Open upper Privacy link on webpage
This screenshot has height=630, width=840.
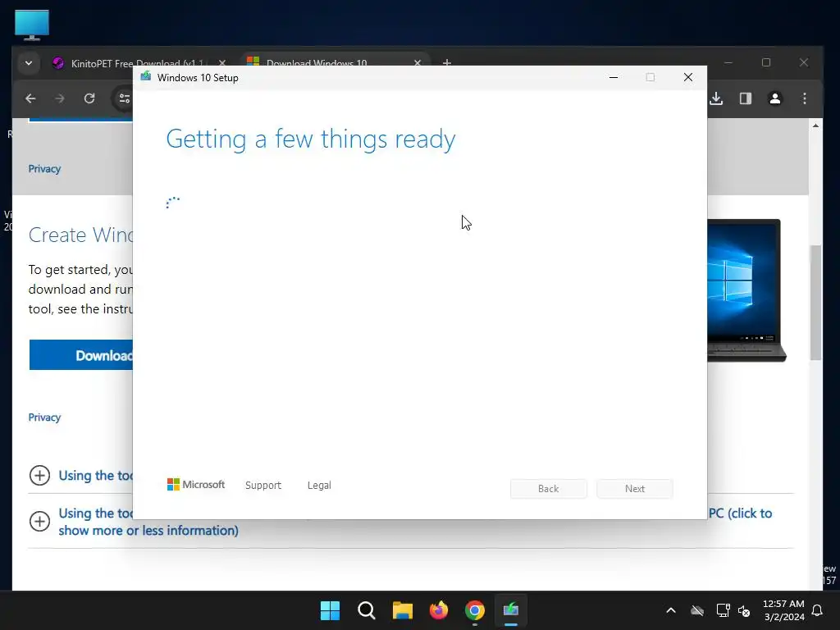[44, 169]
